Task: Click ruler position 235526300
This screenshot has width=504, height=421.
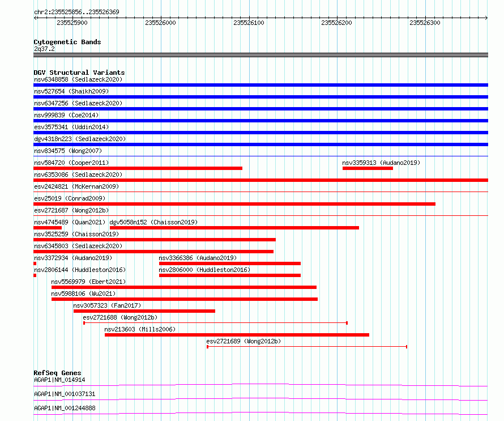Action: click(425, 23)
